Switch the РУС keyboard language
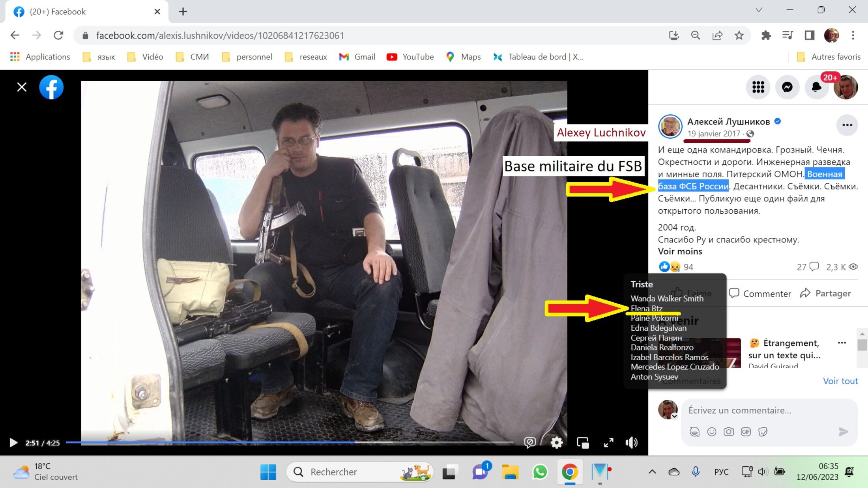 coord(721,472)
